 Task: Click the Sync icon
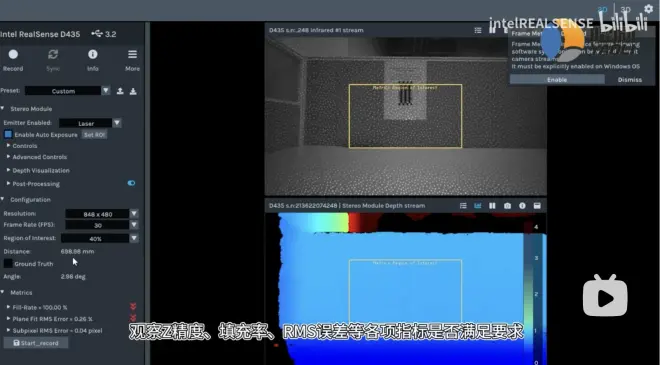tap(53, 54)
